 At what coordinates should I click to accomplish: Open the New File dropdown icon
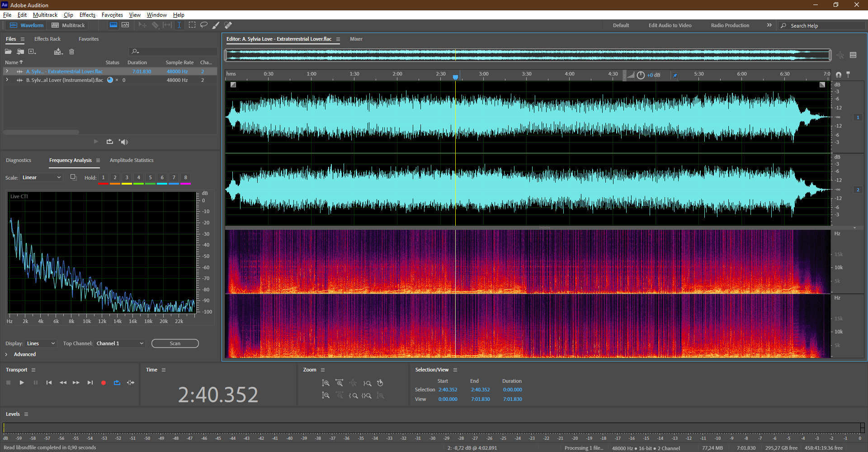point(32,52)
